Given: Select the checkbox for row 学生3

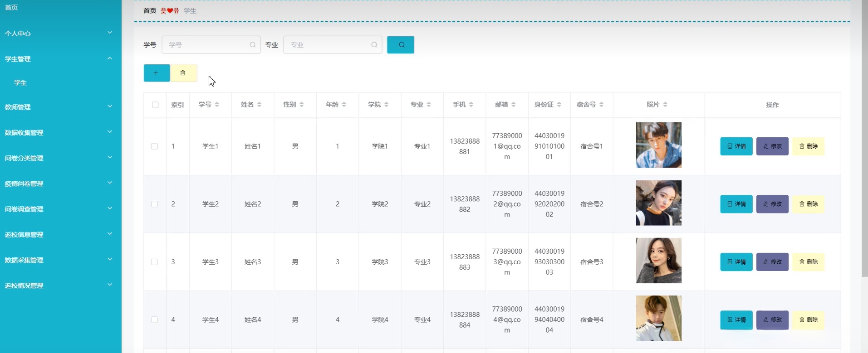Looking at the screenshot, I should (155, 262).
